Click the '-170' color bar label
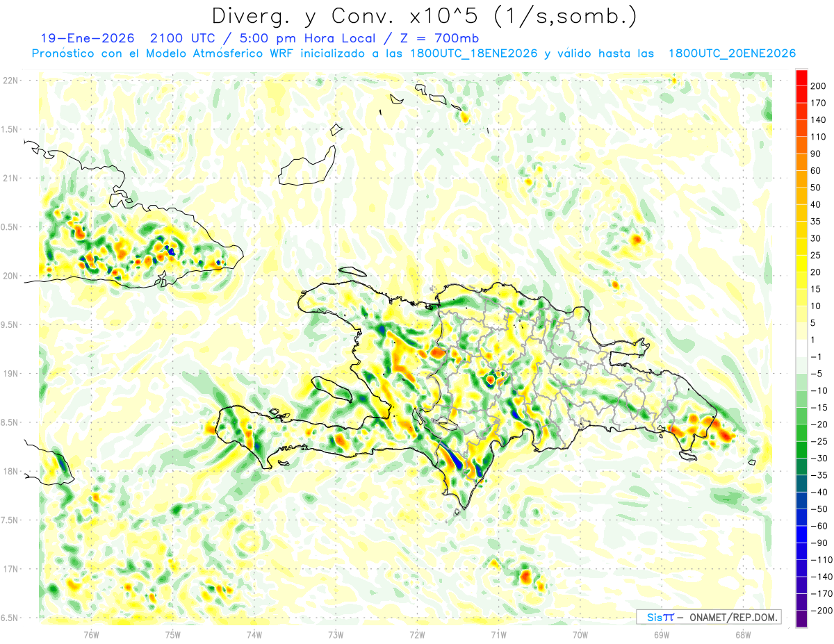 point(822,594)
